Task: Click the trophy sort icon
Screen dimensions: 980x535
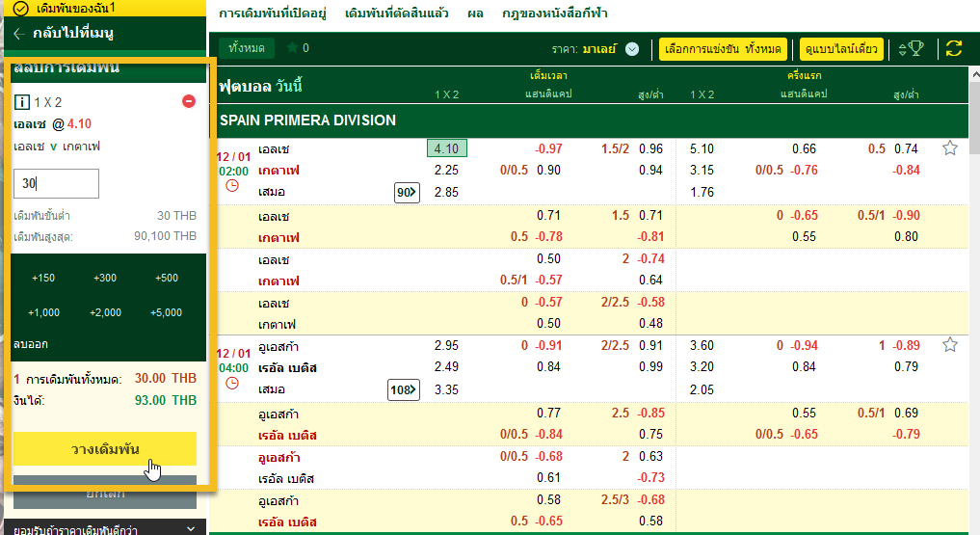Action: tap(911, 48)
